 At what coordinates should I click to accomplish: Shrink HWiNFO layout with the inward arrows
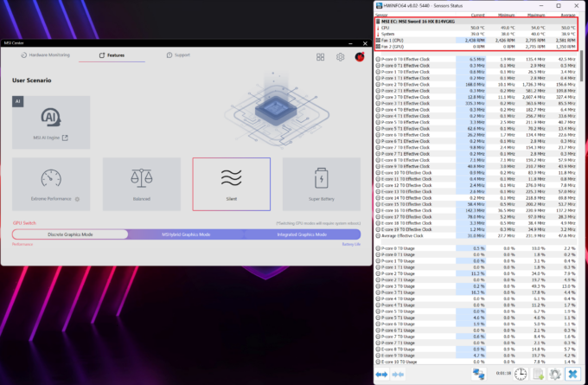pyautogui.click(x=398, y=375)
